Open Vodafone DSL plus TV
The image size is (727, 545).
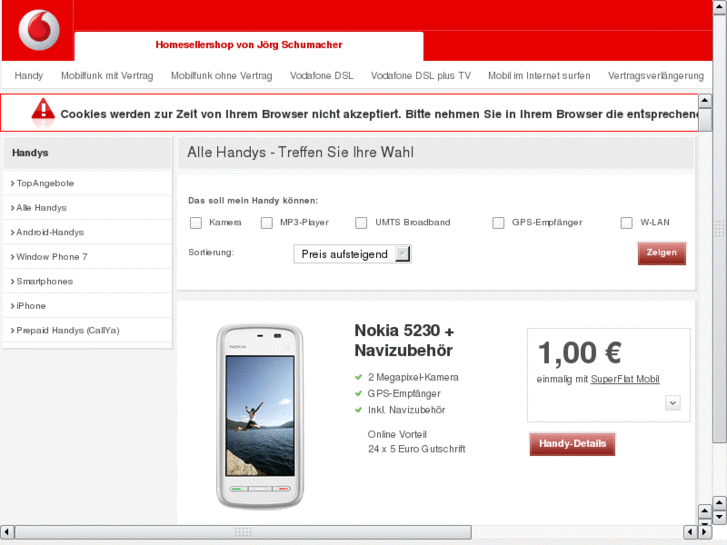click(421, 76)
